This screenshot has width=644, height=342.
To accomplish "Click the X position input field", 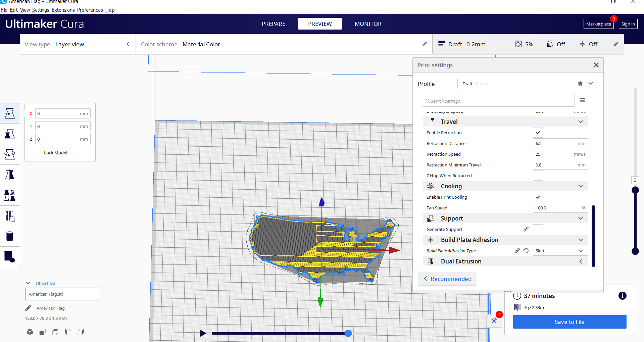I will tap(63, 113).
